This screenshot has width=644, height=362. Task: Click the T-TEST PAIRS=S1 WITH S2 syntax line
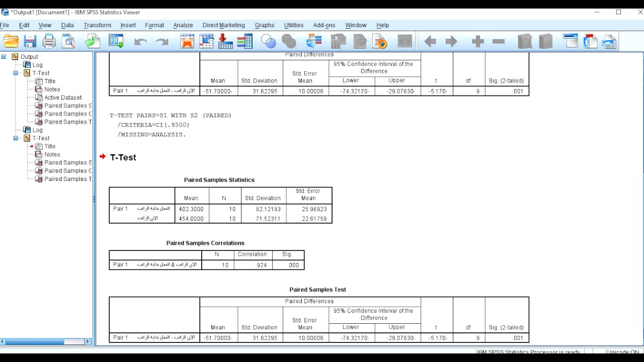(x=171, y=115)
